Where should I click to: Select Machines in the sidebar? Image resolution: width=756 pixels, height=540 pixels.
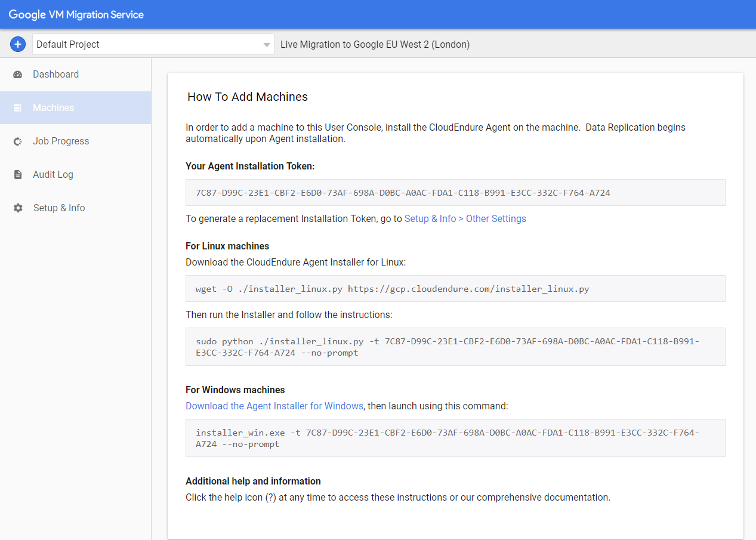(76, 108)
